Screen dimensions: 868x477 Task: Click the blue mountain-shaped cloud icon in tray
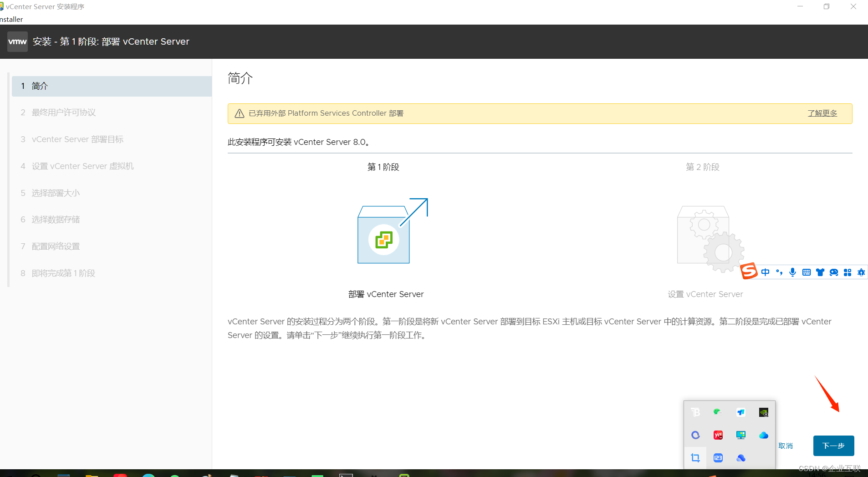click(x=741, y=458)
